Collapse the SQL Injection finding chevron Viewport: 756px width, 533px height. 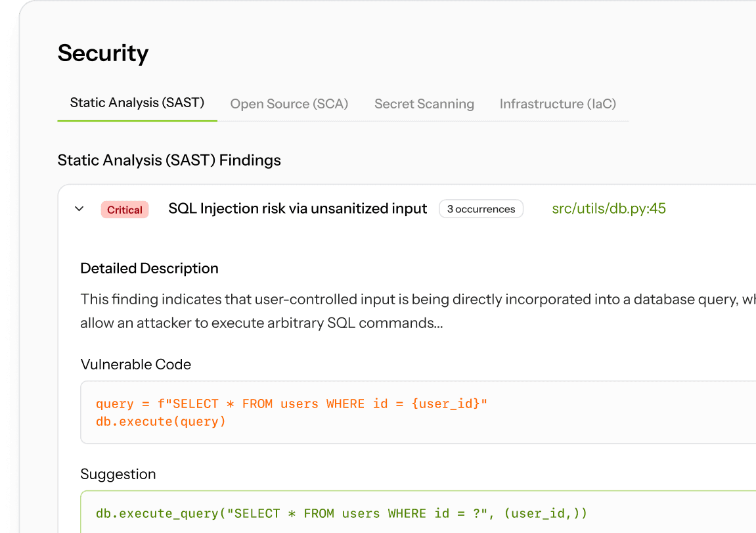[79, 209]
